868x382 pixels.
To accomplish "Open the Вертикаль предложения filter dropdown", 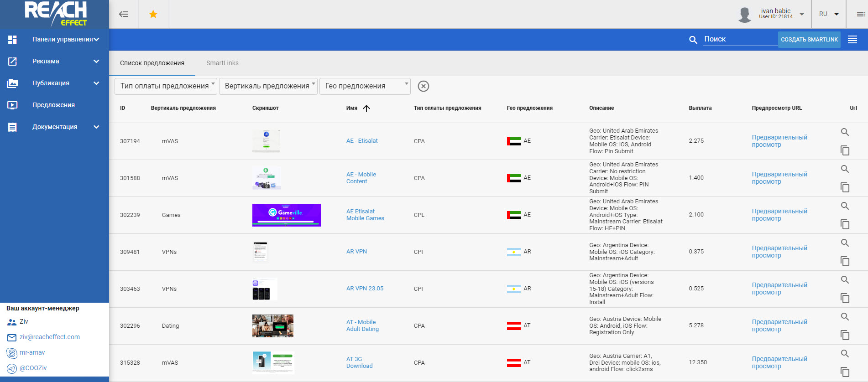I will point(268,86).
